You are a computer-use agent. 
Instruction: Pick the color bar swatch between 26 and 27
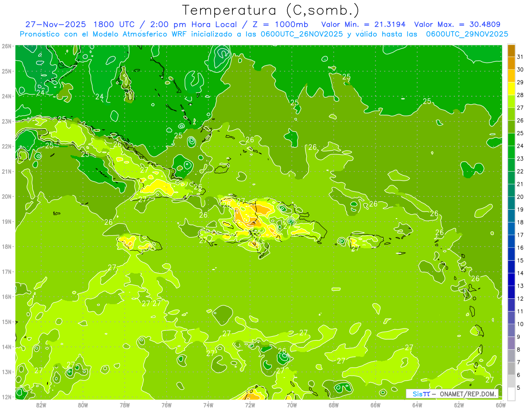coord(511,114)
